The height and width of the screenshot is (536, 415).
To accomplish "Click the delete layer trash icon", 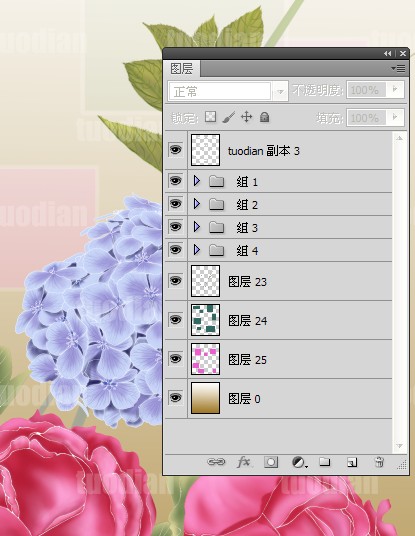I will coord(379,462).
